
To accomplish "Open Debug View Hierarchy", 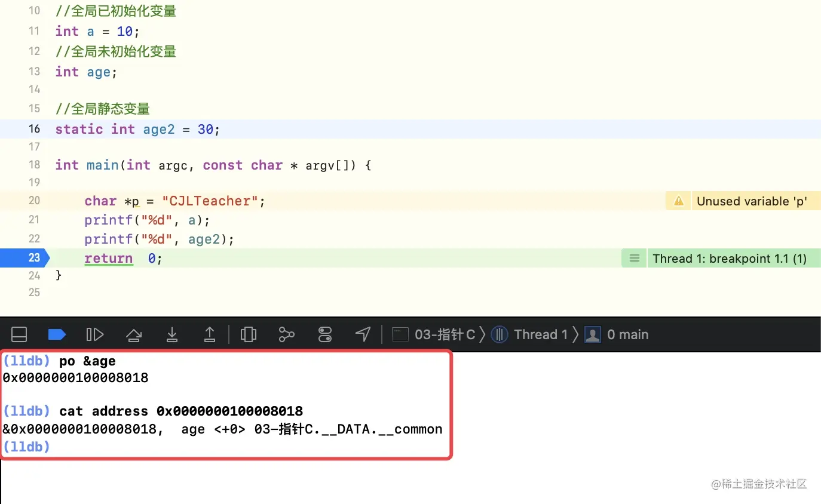I will [x=249, y=334].
